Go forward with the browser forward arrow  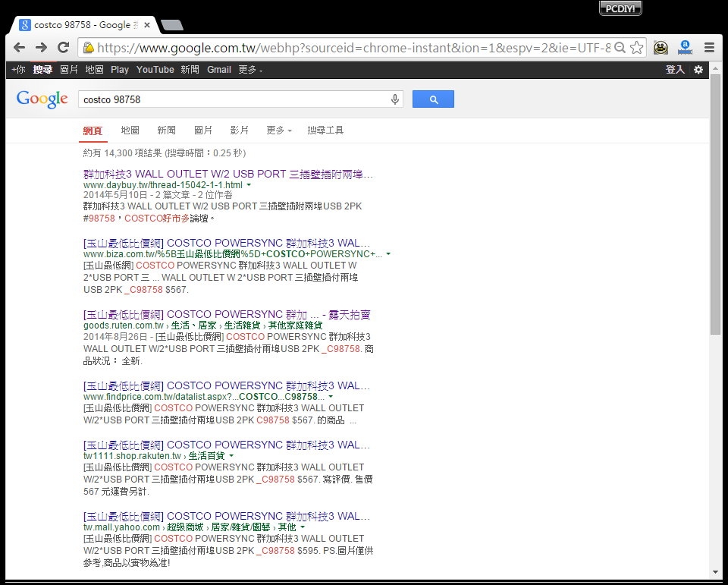pyautogui.click(x=41, y=47)
